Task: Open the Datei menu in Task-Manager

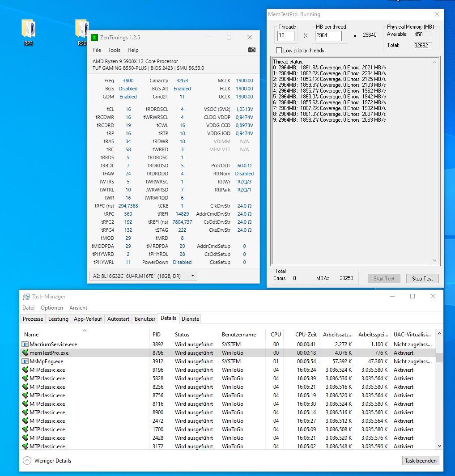Action: click(x=28, y=307)
